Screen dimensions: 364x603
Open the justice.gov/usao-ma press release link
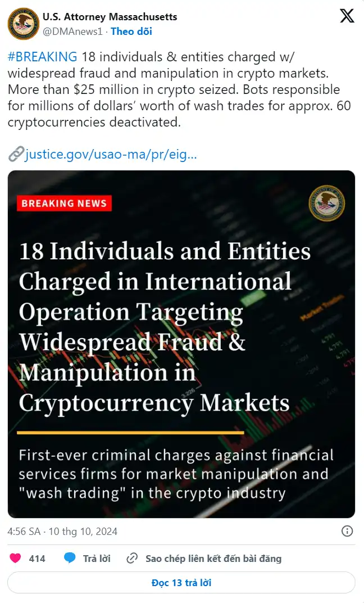pyautogui.click(x=111, y=154)
